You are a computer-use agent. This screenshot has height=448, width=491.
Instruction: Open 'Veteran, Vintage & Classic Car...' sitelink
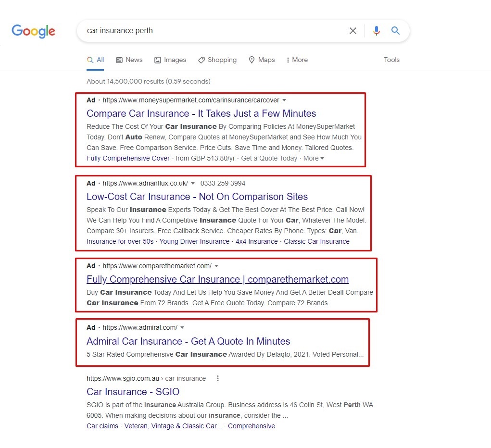173,426
